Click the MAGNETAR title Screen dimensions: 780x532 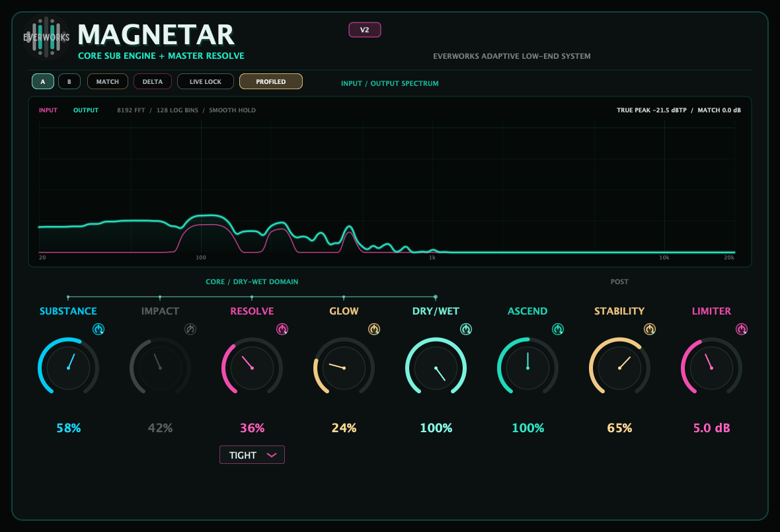[156, 35]
